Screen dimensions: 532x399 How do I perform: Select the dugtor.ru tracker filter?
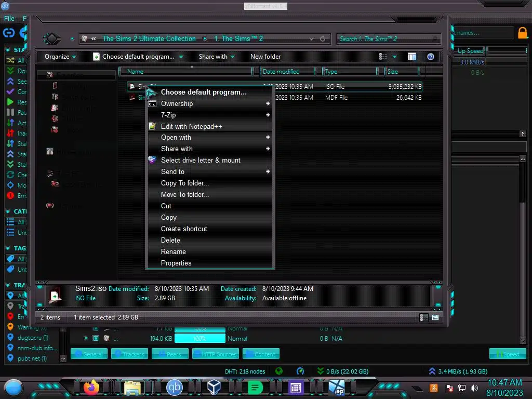pos(33,338)
